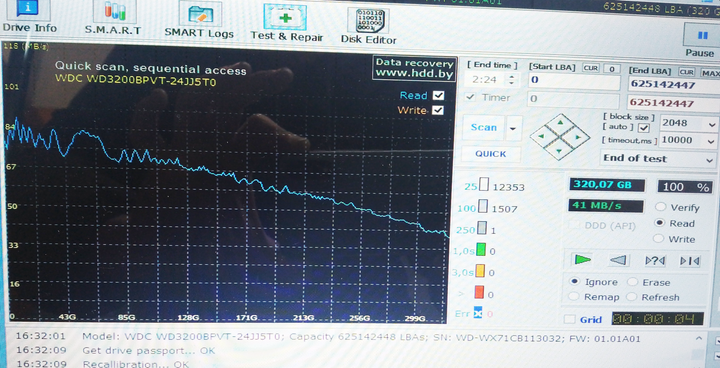Click the 320,07 GB progress display
Image resolution: width=720 pixels, height=368 pixels.
point(607,185)
